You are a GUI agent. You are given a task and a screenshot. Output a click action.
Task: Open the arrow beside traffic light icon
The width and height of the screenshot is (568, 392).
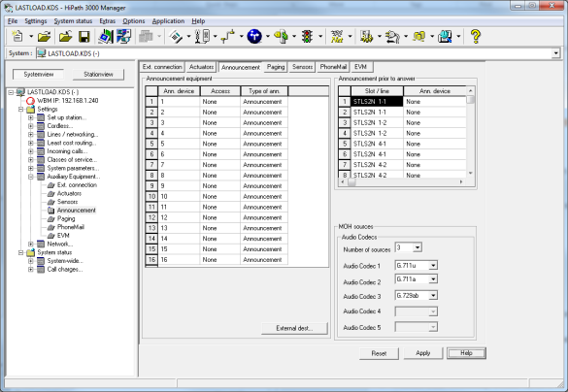point(320,37)
